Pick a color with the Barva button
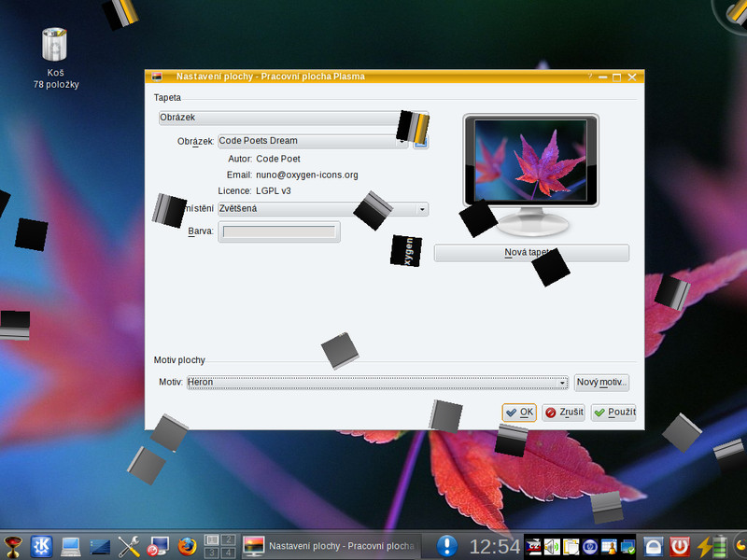Screen dimensions: 747x560 point(278,231)
